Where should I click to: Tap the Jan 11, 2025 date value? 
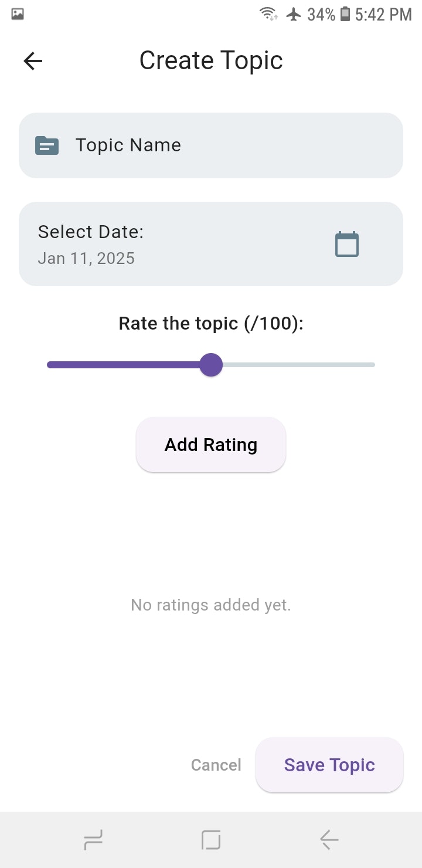coord(86,259)
